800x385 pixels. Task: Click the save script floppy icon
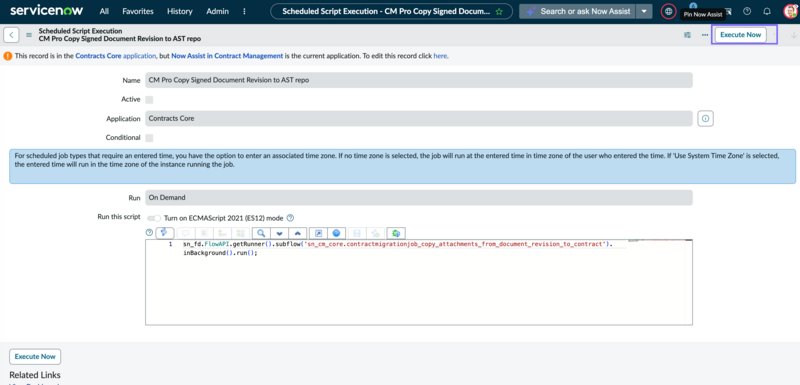(x=357, y=233)
